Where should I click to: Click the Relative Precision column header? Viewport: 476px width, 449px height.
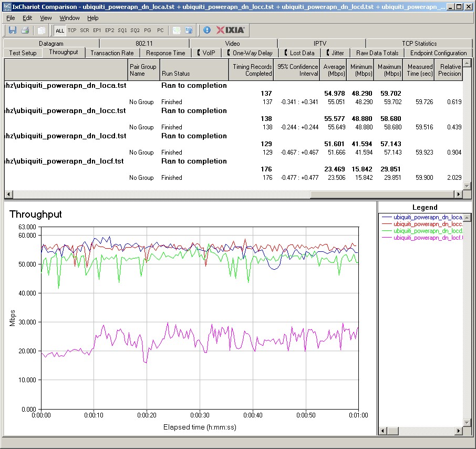point(449,70)
